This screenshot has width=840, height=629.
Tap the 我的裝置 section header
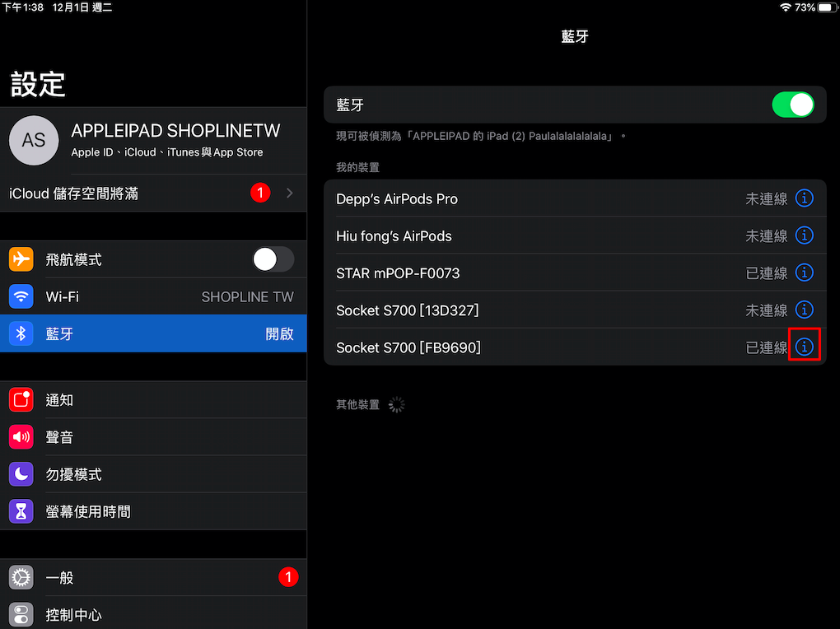pyautogui.click(x=357, y=167)
